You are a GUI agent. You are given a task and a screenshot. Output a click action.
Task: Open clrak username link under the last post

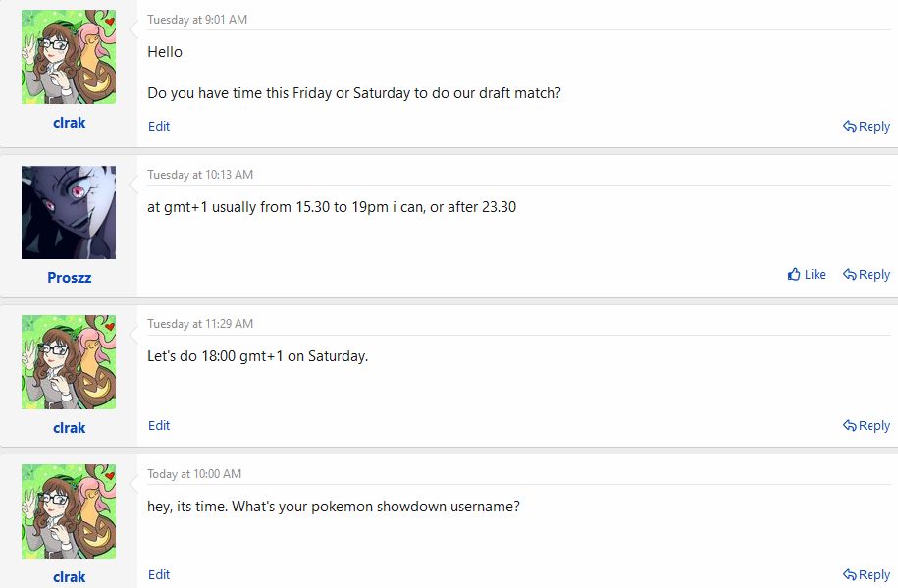[x=69, y=577]
